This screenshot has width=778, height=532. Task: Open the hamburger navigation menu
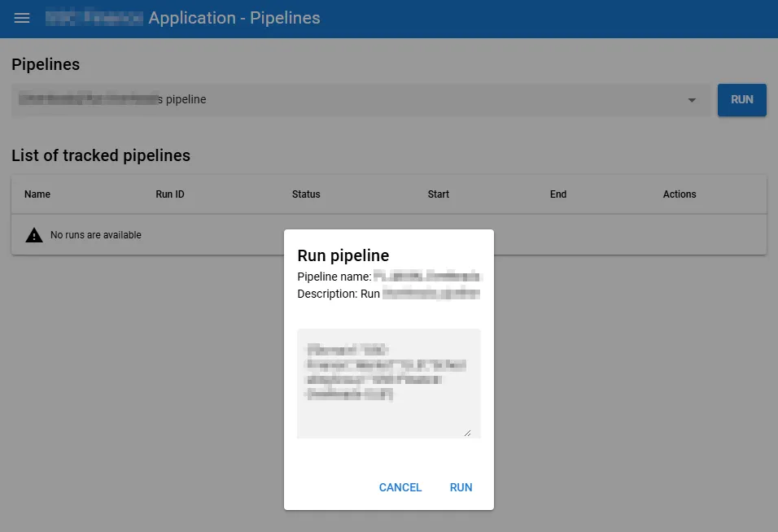click(22, 18)
